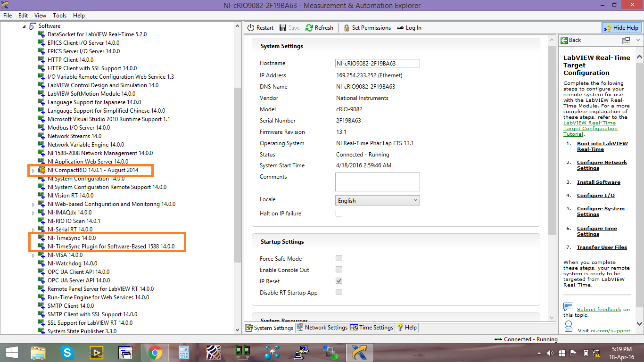
Task: Switch to Network Settings tab
Action: 322,328
